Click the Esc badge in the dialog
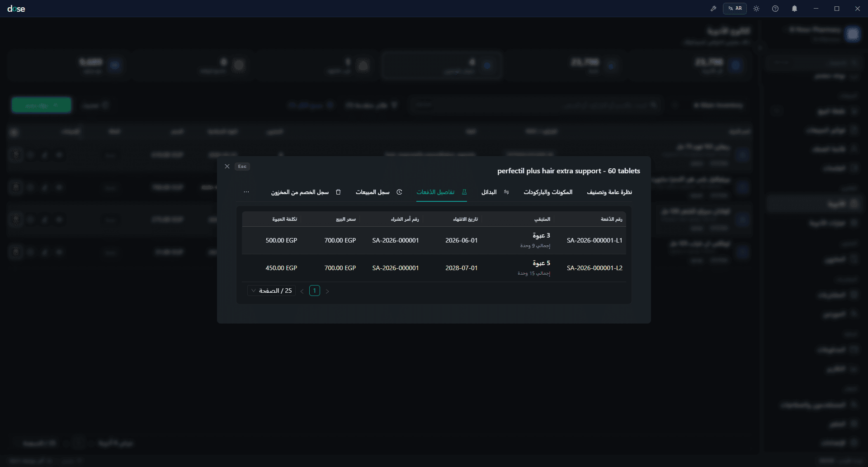Screen dimensions: 868x467 [x=242, y=167]
